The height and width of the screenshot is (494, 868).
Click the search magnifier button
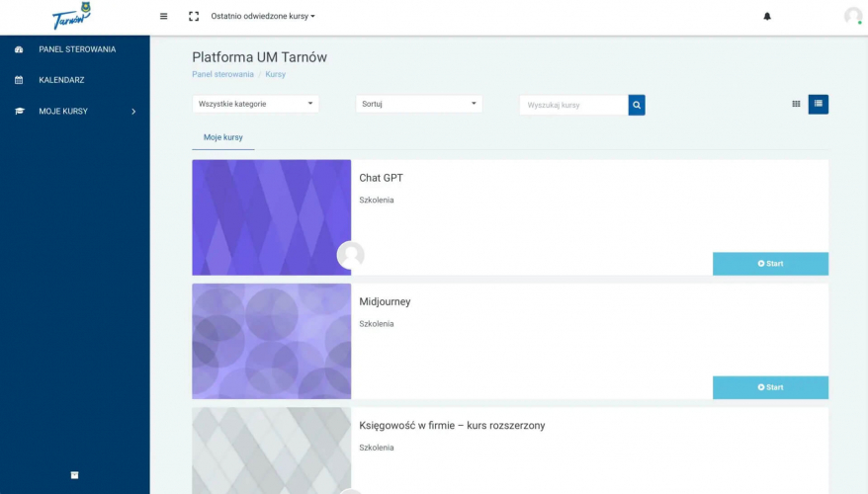click(x=637, y=105)
